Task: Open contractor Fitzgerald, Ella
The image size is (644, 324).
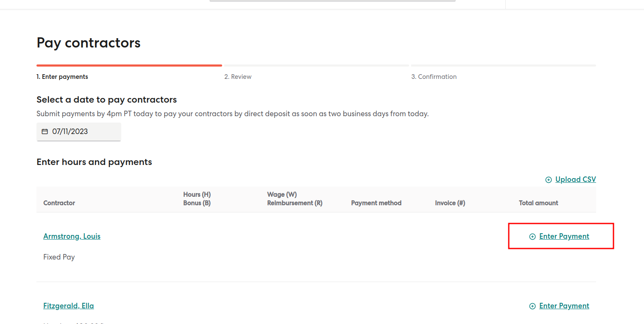Action: (x=68, y=306)
